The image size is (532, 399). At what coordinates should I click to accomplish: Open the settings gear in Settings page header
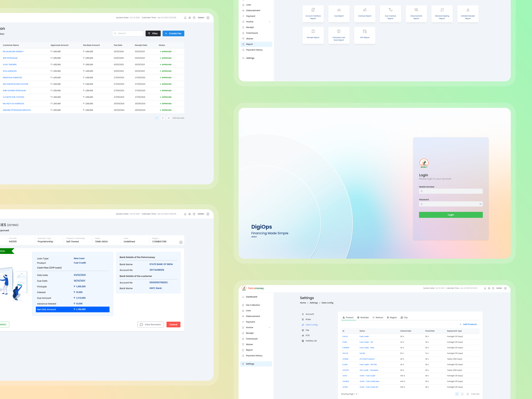pyautogui.click(x=489, y=288)
